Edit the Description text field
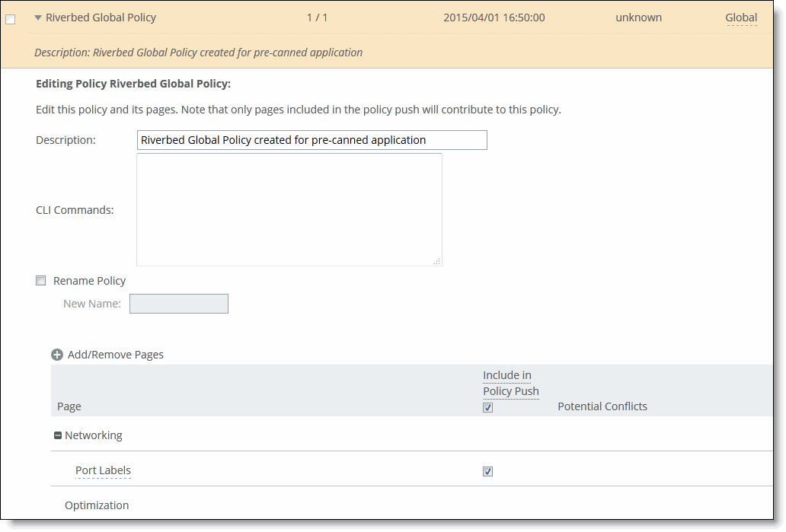The image size is (786, 532). (312, 140)
